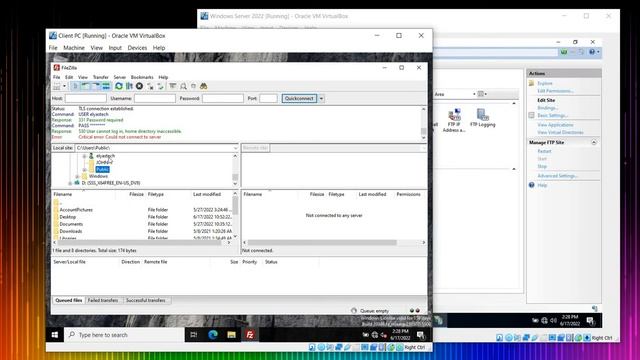Open Microsoft Edge from Client PC taskbar
Image resolution: width=640 pixels, height=360 pixels.
point(213,335)
